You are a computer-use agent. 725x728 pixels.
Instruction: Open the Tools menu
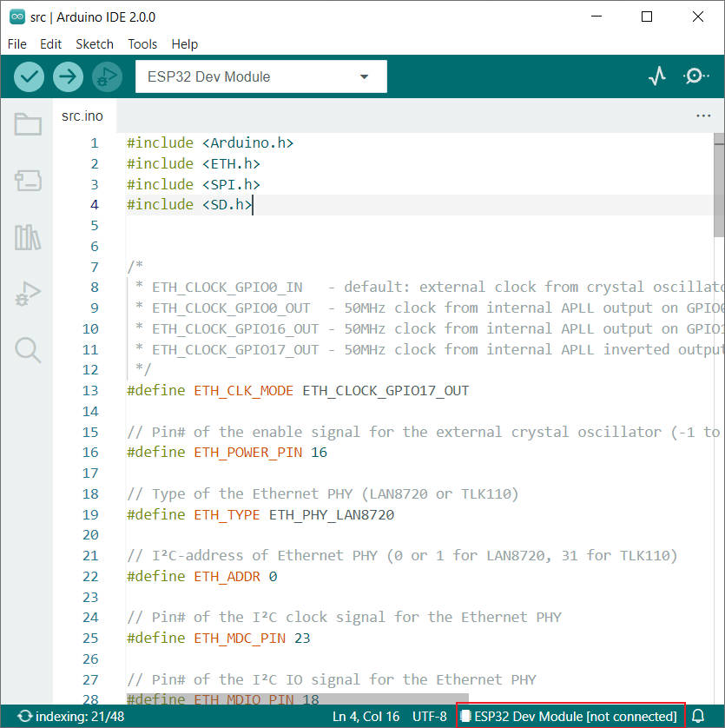click(142, 44)
